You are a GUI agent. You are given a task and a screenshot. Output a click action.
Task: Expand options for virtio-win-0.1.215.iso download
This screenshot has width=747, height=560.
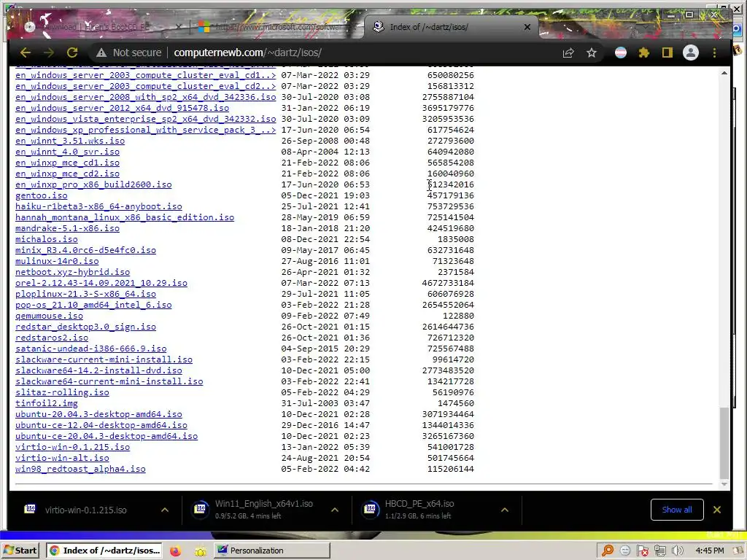pyautogui.click(x=165, y=510)
